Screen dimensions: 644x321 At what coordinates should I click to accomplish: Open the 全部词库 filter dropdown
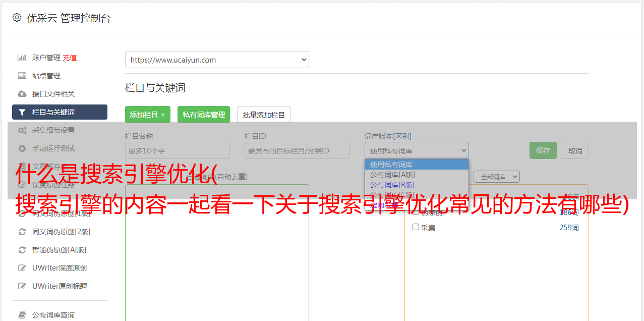(x=497, y=177)
